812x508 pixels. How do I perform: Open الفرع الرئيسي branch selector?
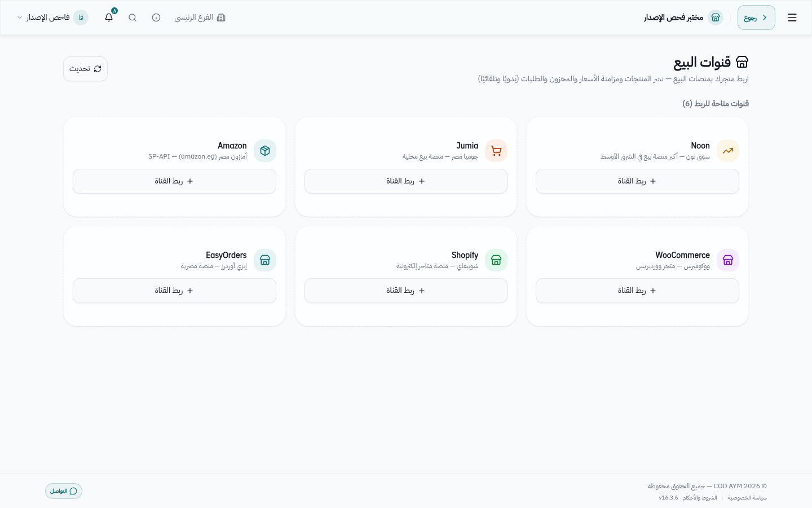(200, 17)
